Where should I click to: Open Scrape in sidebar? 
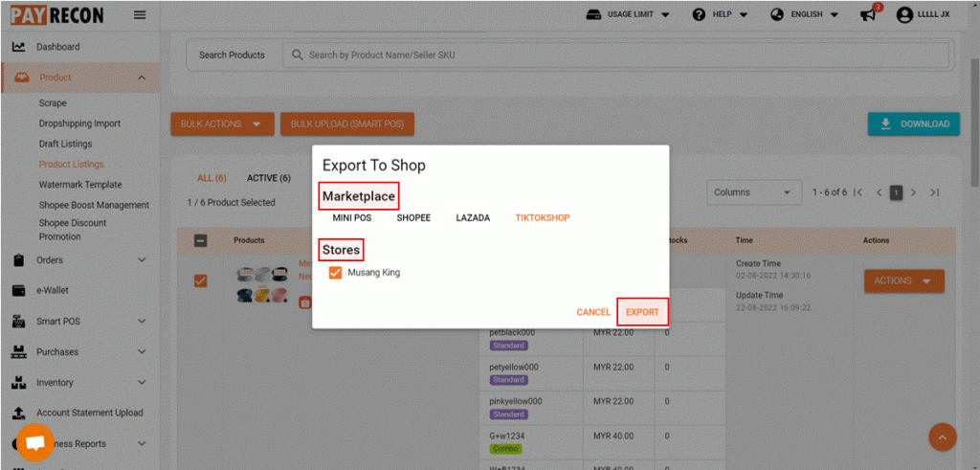53,103
